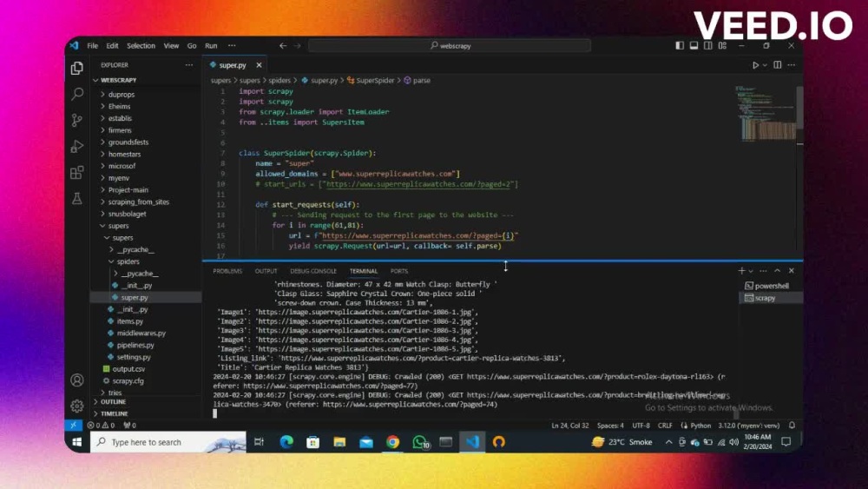Select the scrapy terminal instance

click(x=771, y=299)
